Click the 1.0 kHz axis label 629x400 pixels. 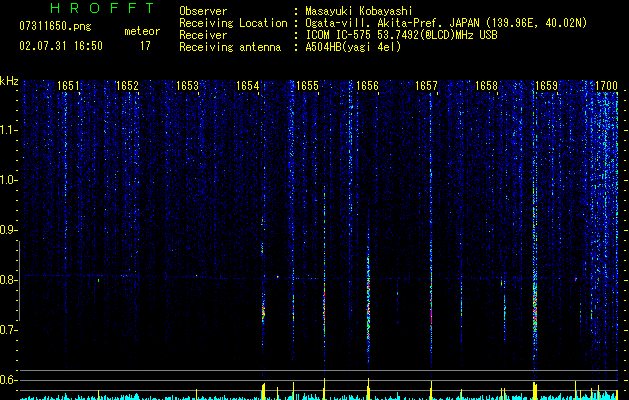(x=8, y=180)
